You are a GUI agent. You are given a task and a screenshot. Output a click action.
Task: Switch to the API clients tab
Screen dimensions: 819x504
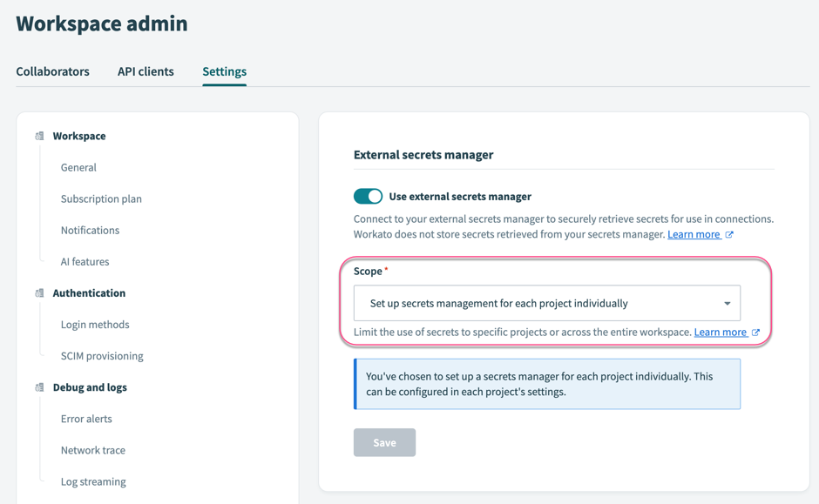pos(145,71)
